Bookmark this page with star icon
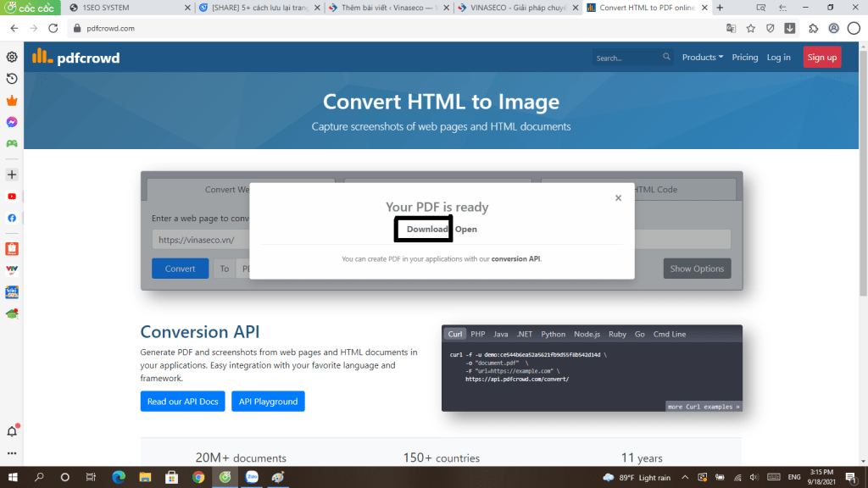The width and height of the screenshot is (868, 488). pyautogui.click(x=750, y=28)
